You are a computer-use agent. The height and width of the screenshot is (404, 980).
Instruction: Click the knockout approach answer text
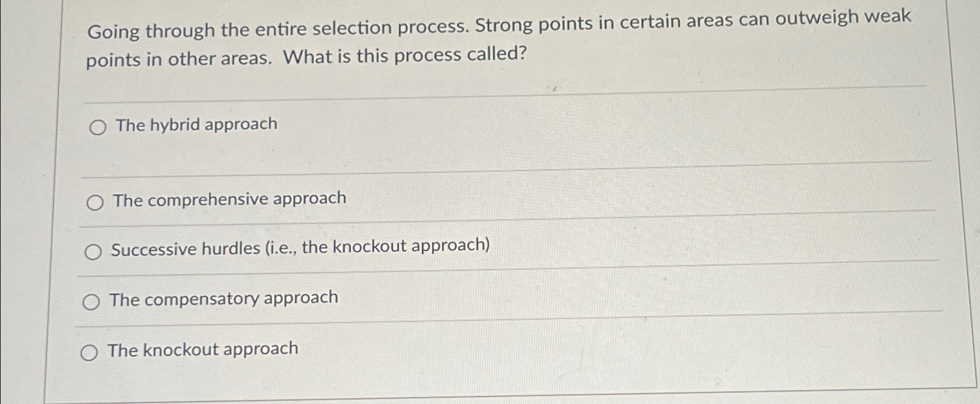tap(203, 349)
